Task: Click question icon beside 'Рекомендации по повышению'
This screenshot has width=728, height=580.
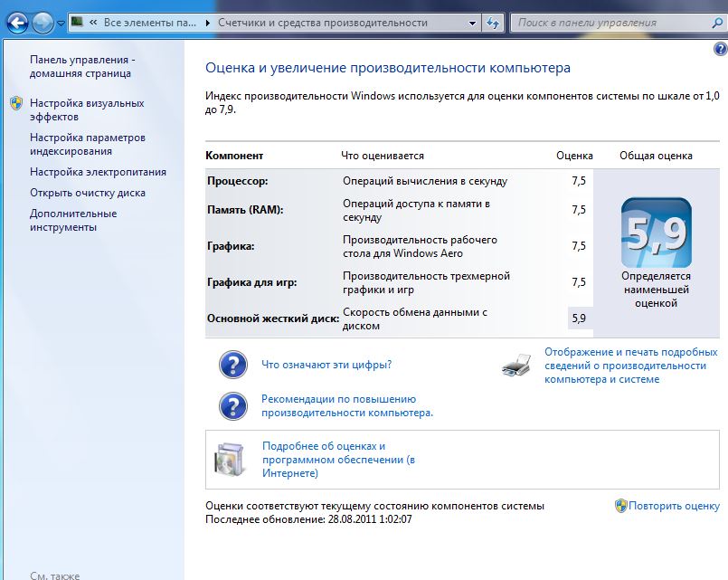Action: [x=233, y=406]
